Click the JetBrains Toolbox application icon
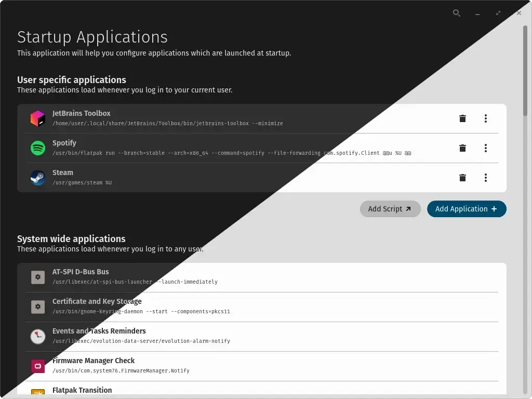The width and height of the screenshot is (532, 399). [x=37, y=118]
